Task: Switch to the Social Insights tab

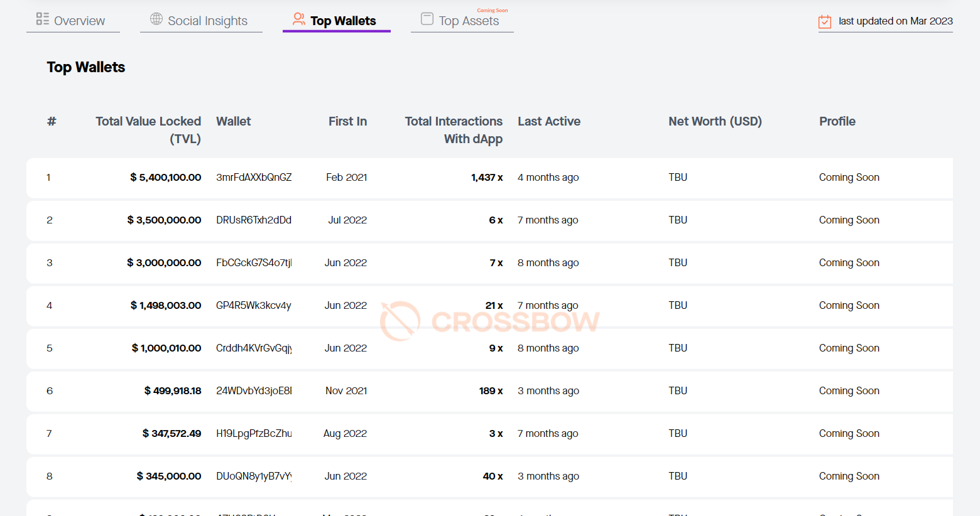Action: click(207, 20)
